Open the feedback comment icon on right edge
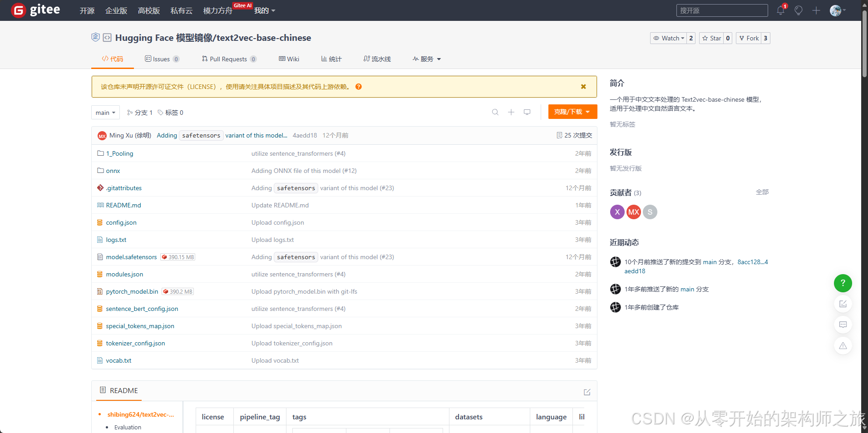 pos(843,325)
